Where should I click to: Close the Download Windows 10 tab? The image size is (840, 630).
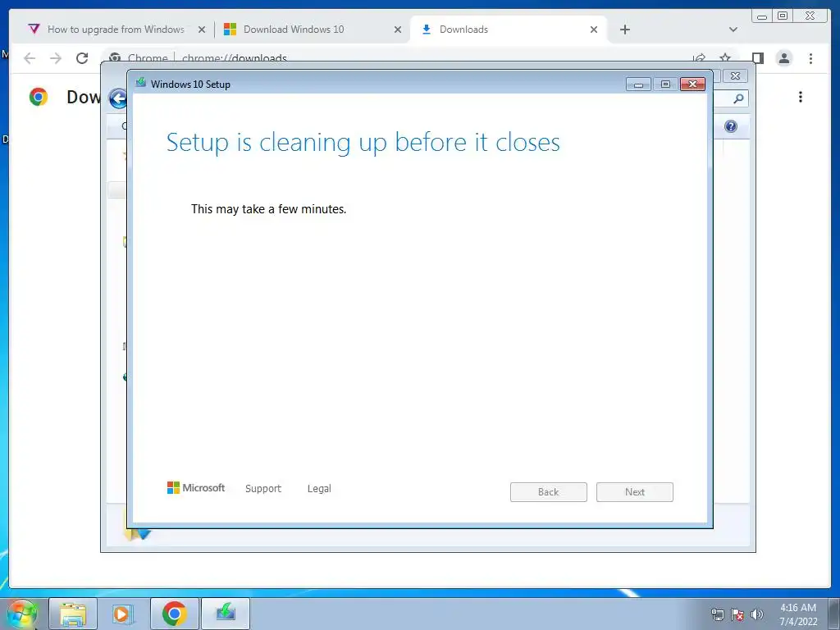(398, 30)
